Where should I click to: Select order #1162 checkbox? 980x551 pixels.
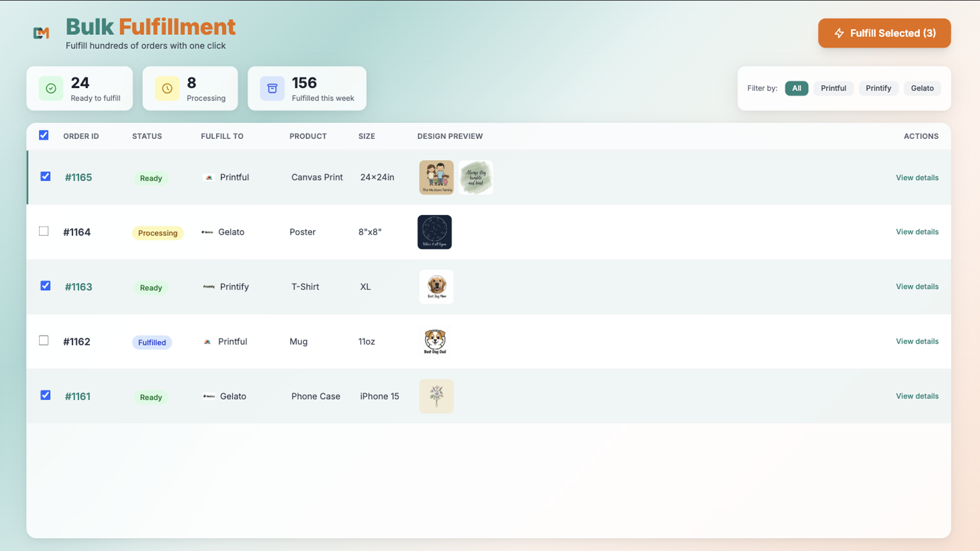(43, 340)
